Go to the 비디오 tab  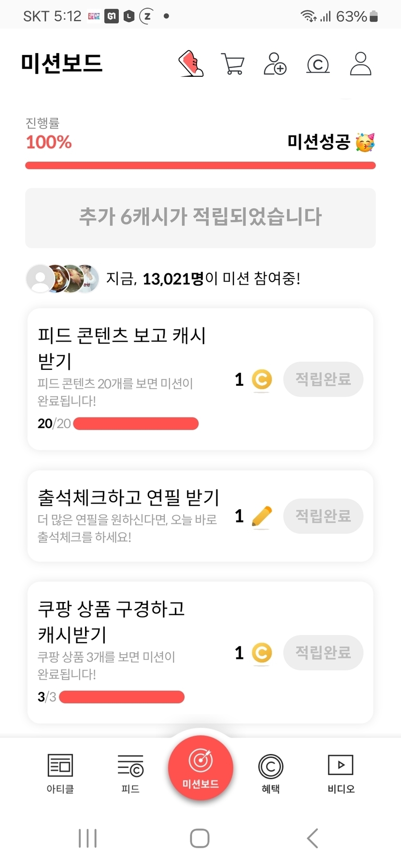(x=341, y=773)
